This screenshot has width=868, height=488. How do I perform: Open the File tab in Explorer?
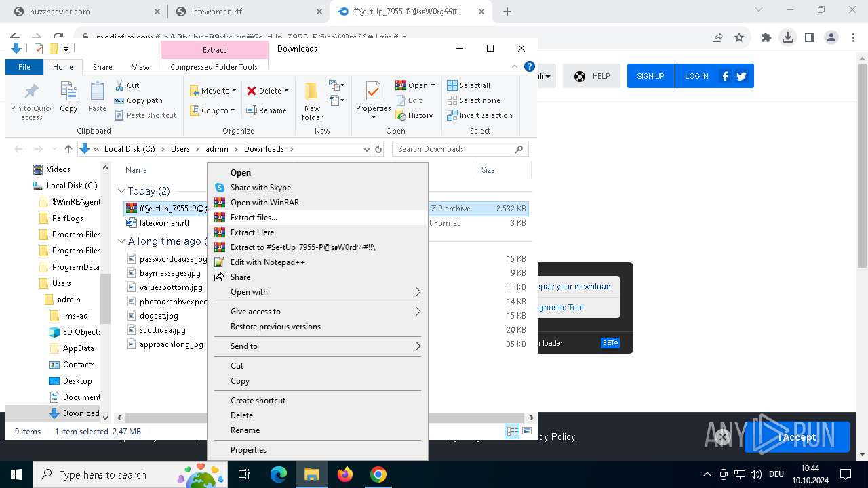[24, 67]
